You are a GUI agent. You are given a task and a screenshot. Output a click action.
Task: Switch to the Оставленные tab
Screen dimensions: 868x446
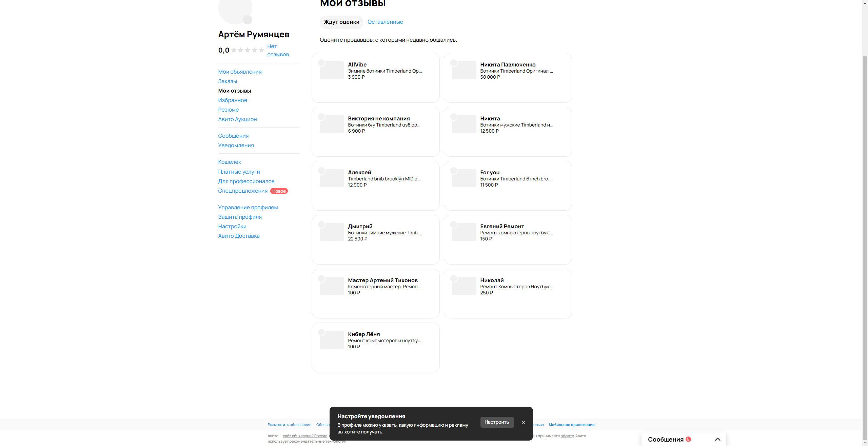point(385,22)
